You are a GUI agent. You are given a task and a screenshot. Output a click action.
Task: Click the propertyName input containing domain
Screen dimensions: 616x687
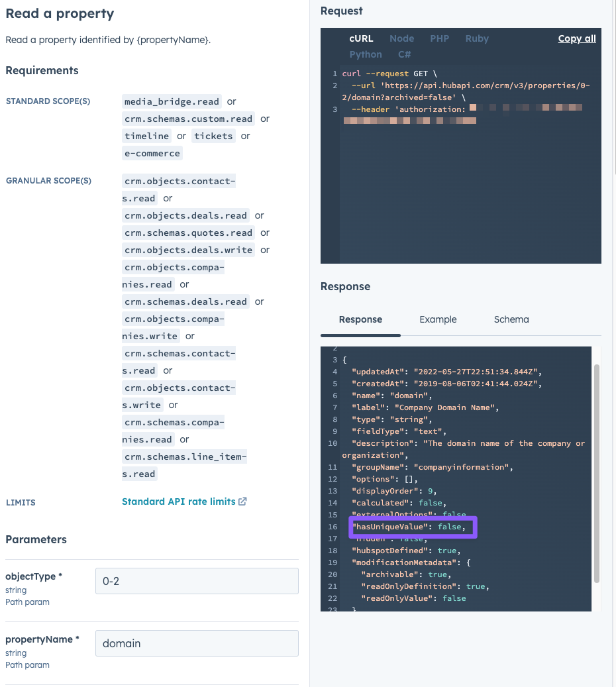click(197, 643)
